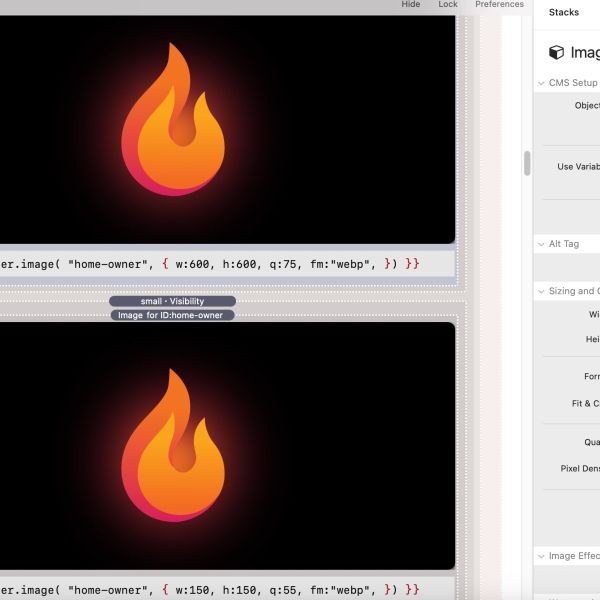Screen dimensions: 600x600
Task: Click the w:600 h:600 image code line
Action: click(x=227, y=264)
